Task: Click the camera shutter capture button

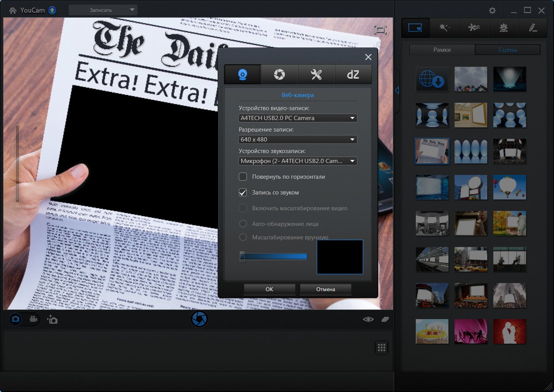Action: pos(199,319)
